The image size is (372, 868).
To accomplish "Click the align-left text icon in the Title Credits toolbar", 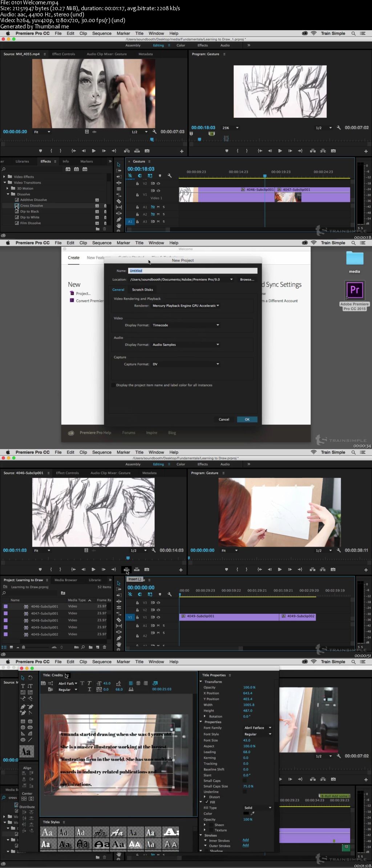I will pyautogui.click(x=131, y=683).
